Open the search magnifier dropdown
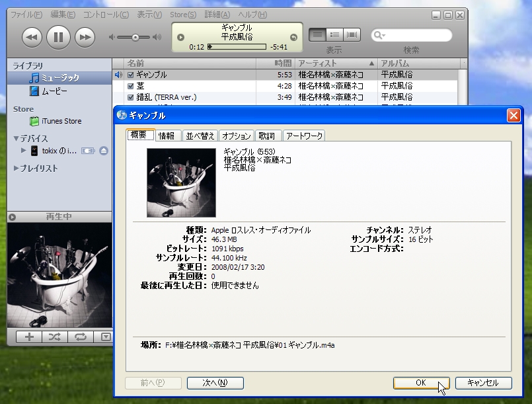The width and height of the screenshot is (532, 404). click(x=379, y=35)
